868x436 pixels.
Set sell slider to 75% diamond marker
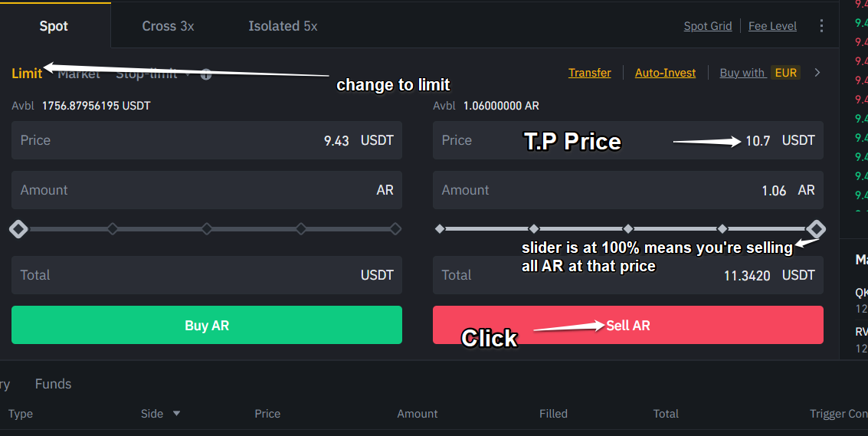tap(722, 228)
